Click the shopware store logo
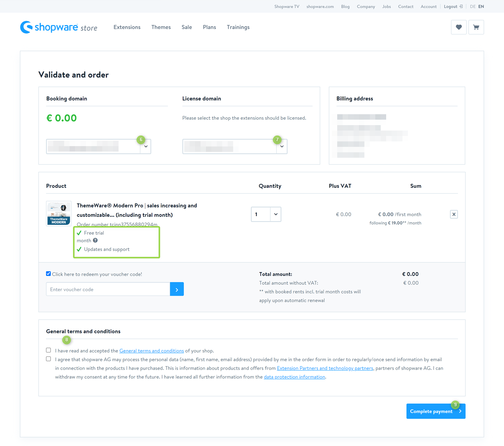This screenshot has height=446, width=504. point(59,27)
